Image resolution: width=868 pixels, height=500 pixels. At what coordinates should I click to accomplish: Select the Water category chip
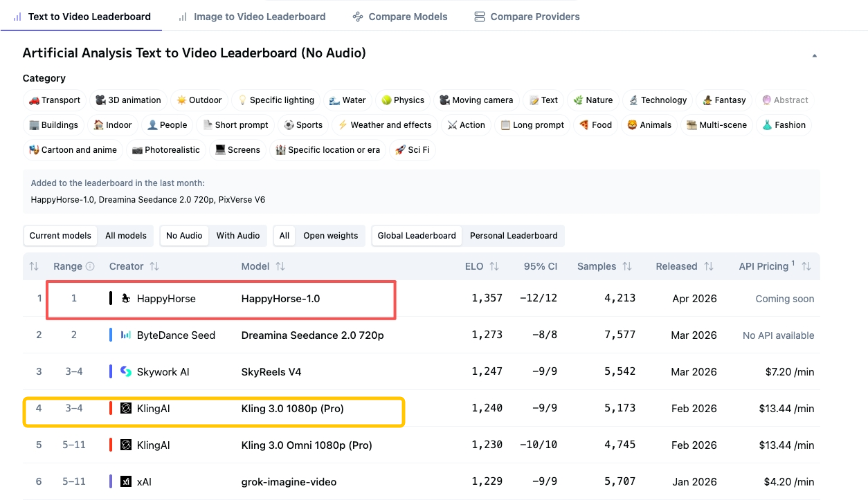(x=347, y=100)
